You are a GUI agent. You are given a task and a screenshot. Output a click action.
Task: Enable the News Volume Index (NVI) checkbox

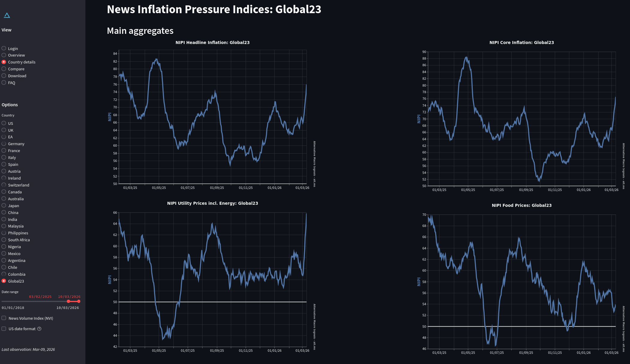(4, 318)
